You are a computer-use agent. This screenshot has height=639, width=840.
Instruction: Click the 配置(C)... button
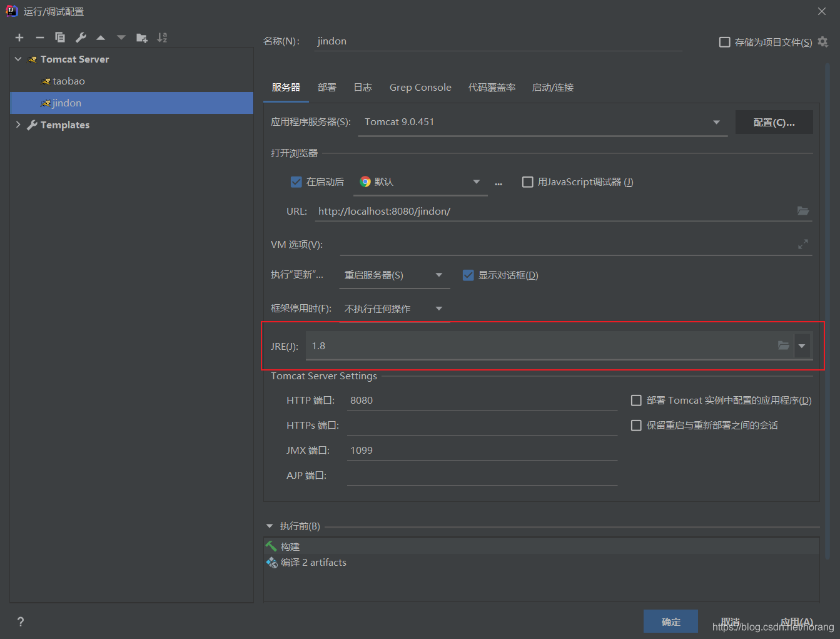pyautogui.click(x=774, y=122)
